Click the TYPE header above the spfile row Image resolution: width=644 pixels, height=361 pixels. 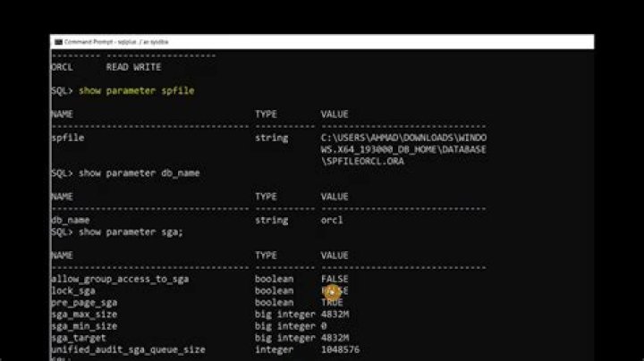point(266,114)
